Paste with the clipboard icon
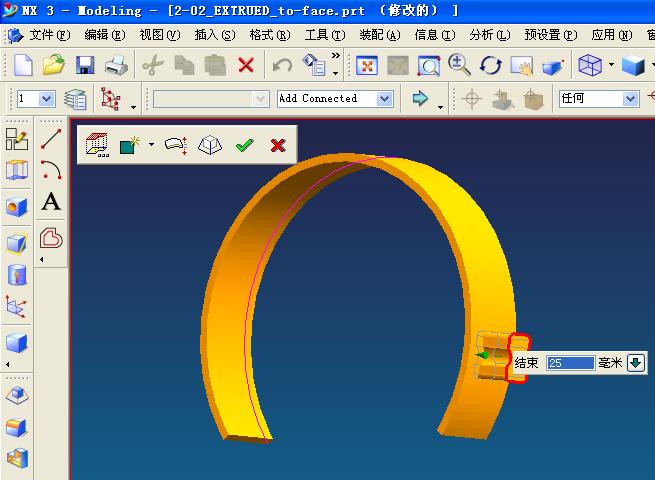 pyautogui.click(x=215, y=65)
